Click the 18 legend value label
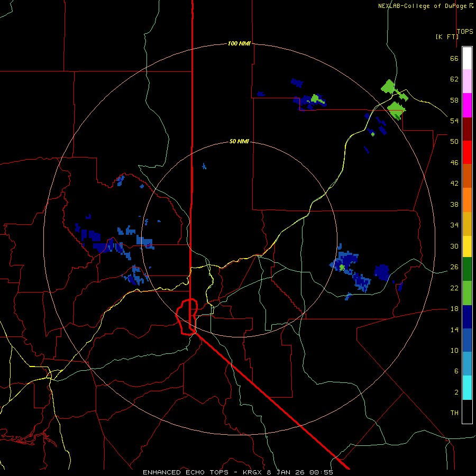476x476 pixels. (454, 309)
